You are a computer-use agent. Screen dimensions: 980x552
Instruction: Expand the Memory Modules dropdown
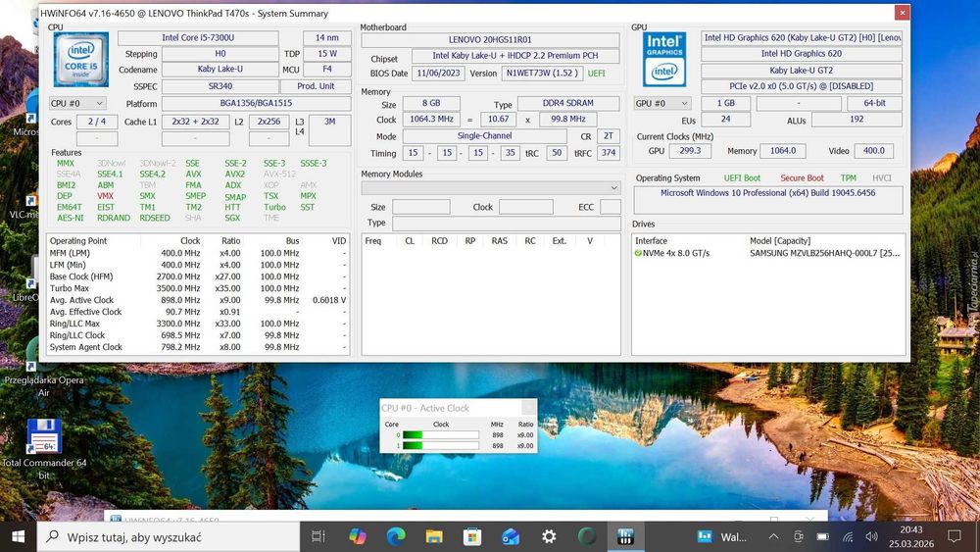491,187
